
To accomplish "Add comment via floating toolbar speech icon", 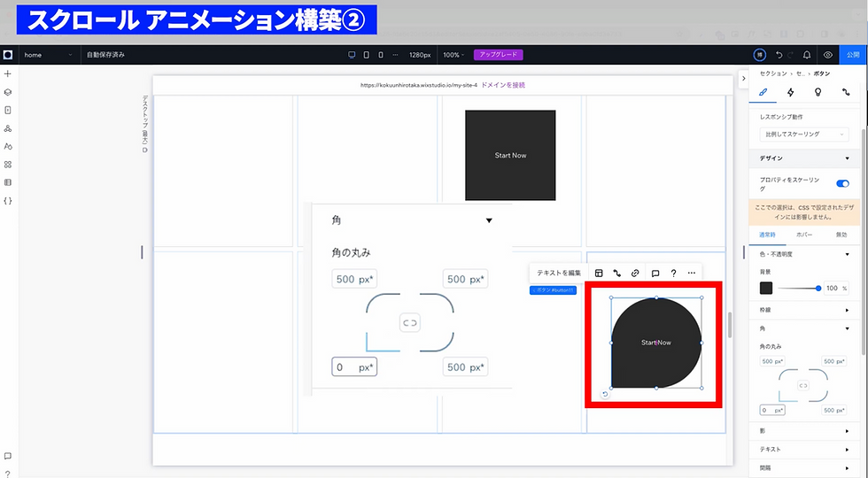I will (655, 273).
